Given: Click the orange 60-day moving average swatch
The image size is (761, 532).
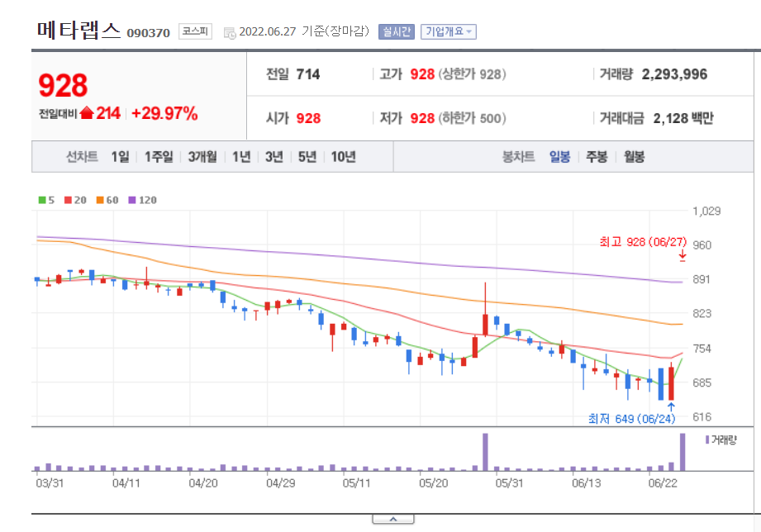Looking at the screenshot, I should pyautogui.click(x=100, y=200).
